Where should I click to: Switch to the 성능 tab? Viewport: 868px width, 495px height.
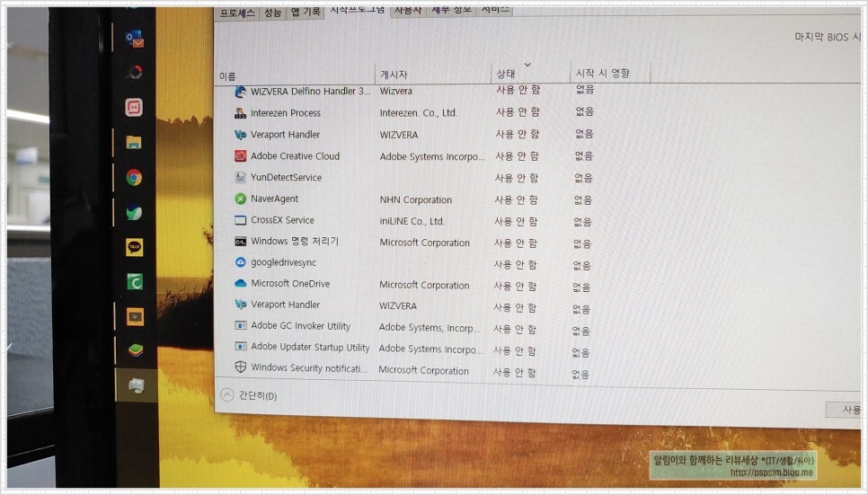pos(272,13)
